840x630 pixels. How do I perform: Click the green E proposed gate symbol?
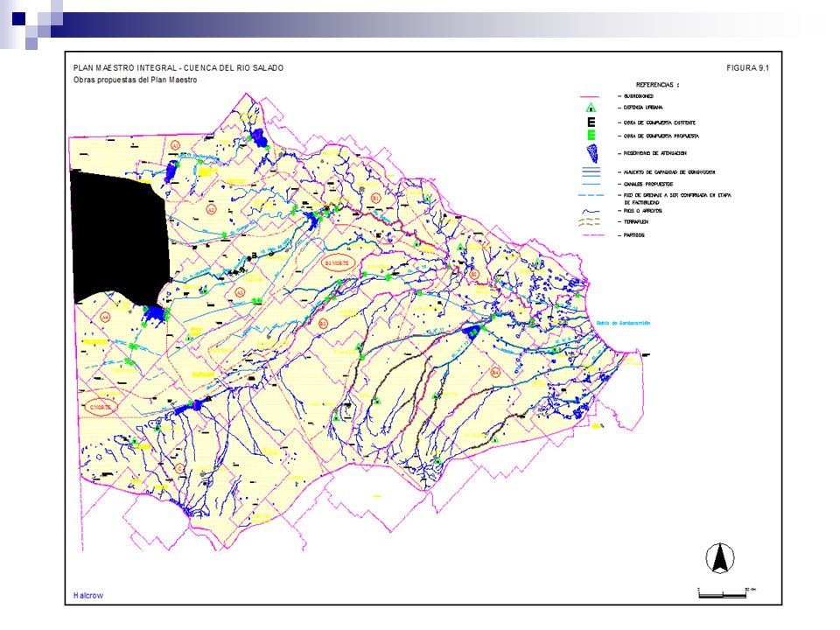tap(591, 136)
